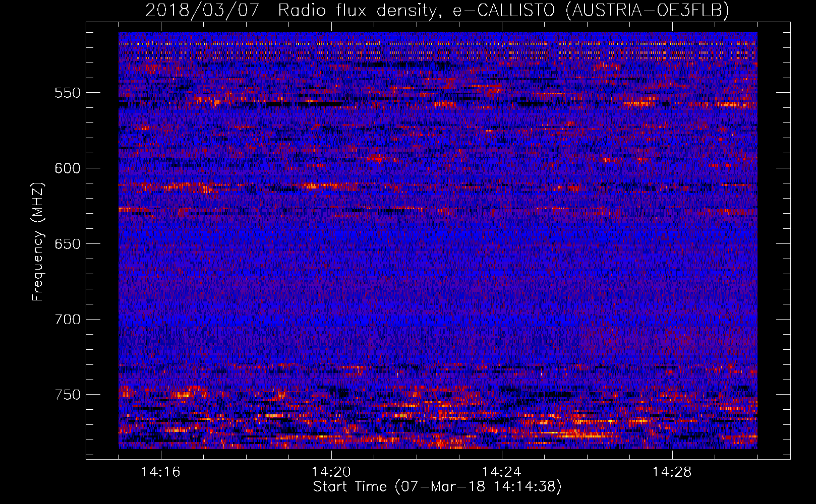The height and width of the screenshot is (504, 816).
Task: Click the 'Frequency (MHZ)' axis label
Action: pyautogui.click(x=38, y=241)
